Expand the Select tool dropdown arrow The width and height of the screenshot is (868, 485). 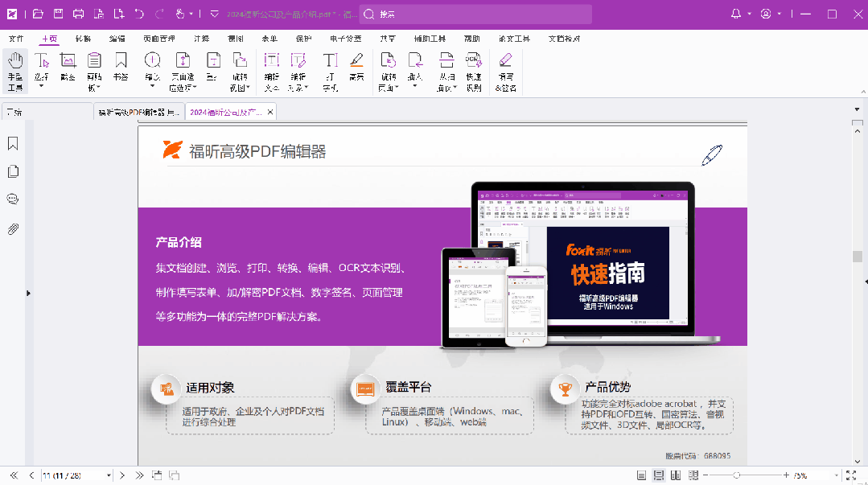click(x=41, y=86)
